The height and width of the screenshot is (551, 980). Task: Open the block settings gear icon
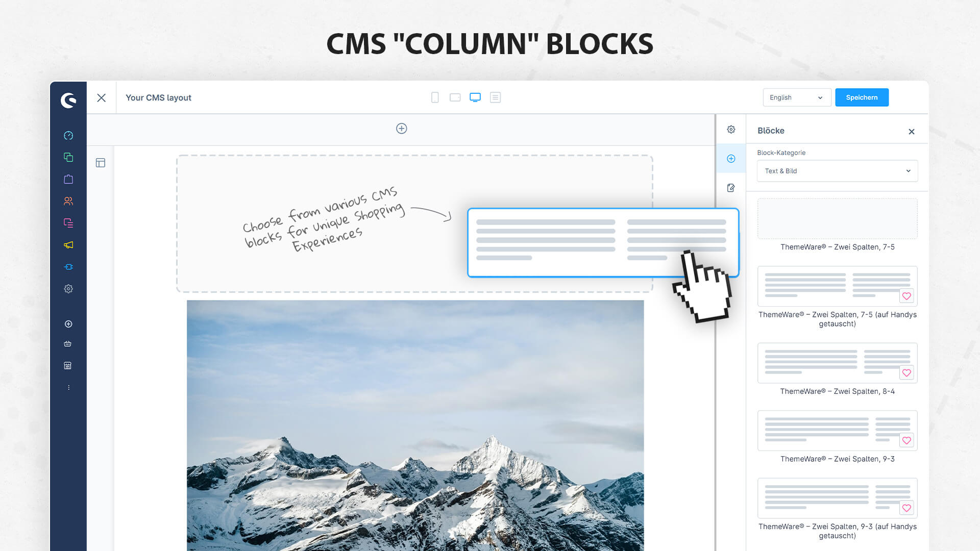[731, 129]
